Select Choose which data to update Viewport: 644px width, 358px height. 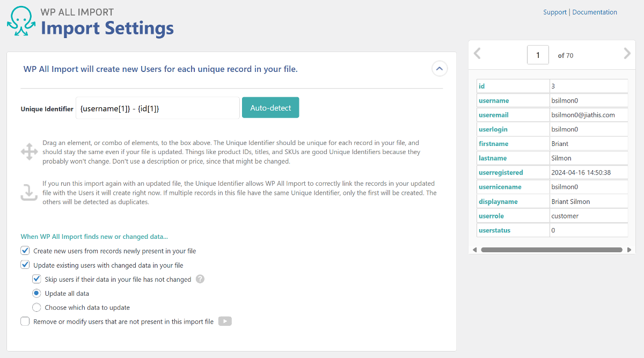pos(36,308)
